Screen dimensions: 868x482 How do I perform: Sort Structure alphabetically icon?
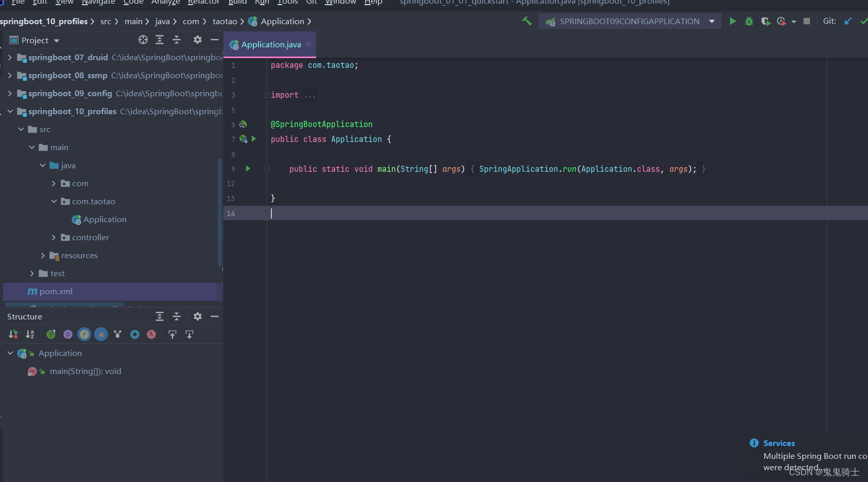coord(30,334)
